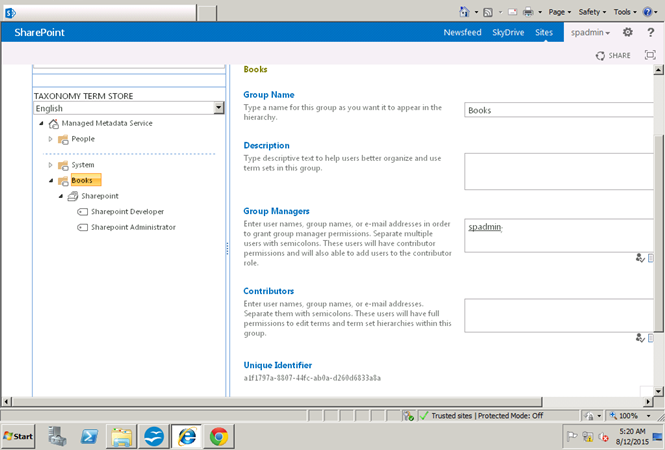This screenshot has height=450, width=665.
Task: Click inside the Contributors text box
Action: coord(559,316)
